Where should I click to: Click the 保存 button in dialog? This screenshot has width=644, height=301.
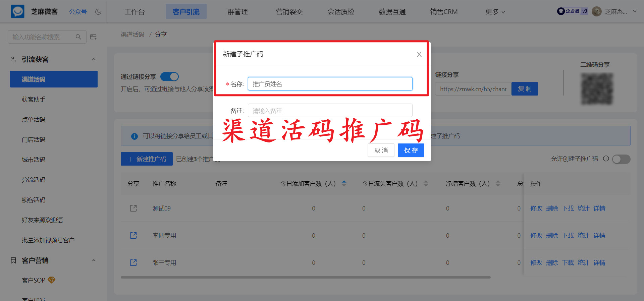pyautogui.click(x=411, y=150)
